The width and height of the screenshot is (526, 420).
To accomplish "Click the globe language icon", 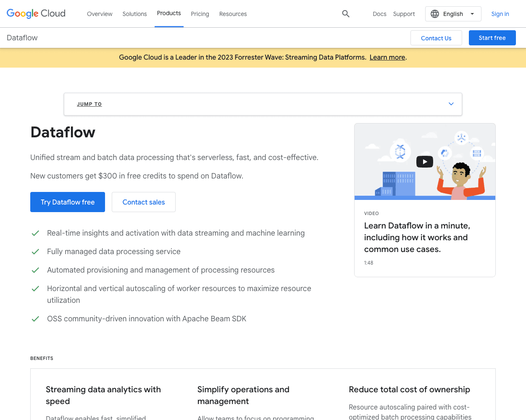I will [435, 14].
